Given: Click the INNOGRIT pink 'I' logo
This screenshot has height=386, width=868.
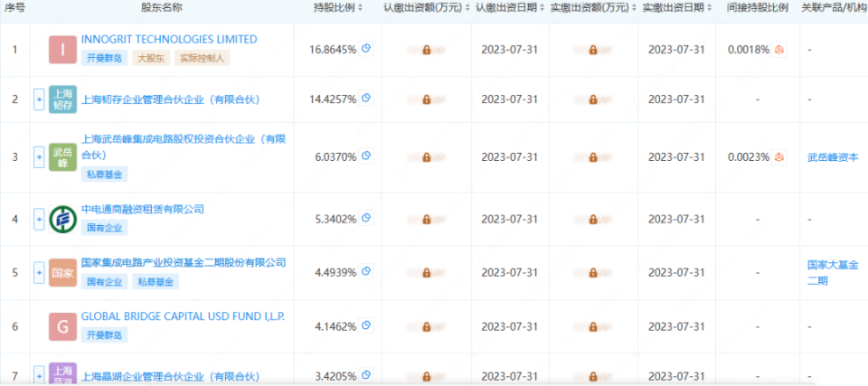Looking at the screenshot, I should pos(62,50).
